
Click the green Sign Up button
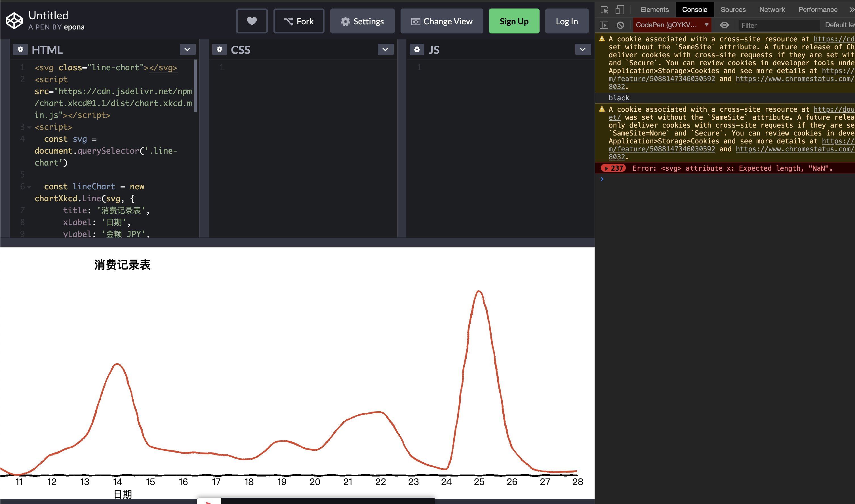click(x=514, y=21)
